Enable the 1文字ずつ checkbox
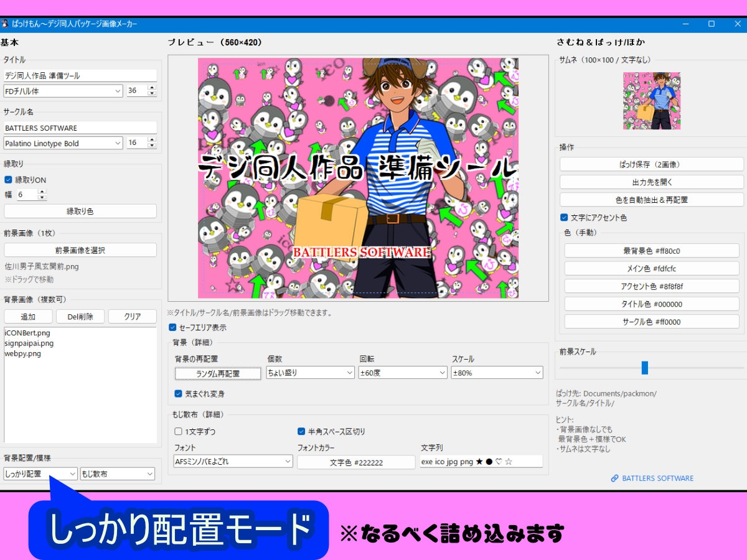This screenshot has height=560, width=747. point(179,431)
